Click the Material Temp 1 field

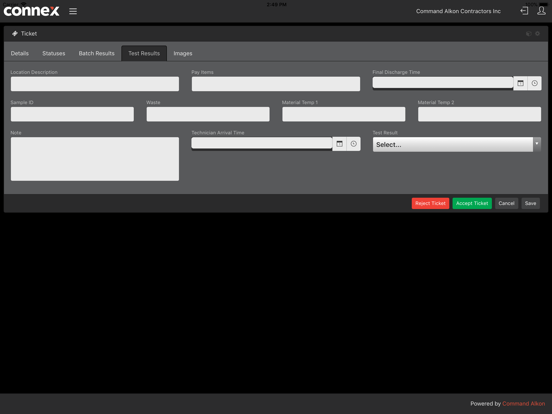point(344,114)
